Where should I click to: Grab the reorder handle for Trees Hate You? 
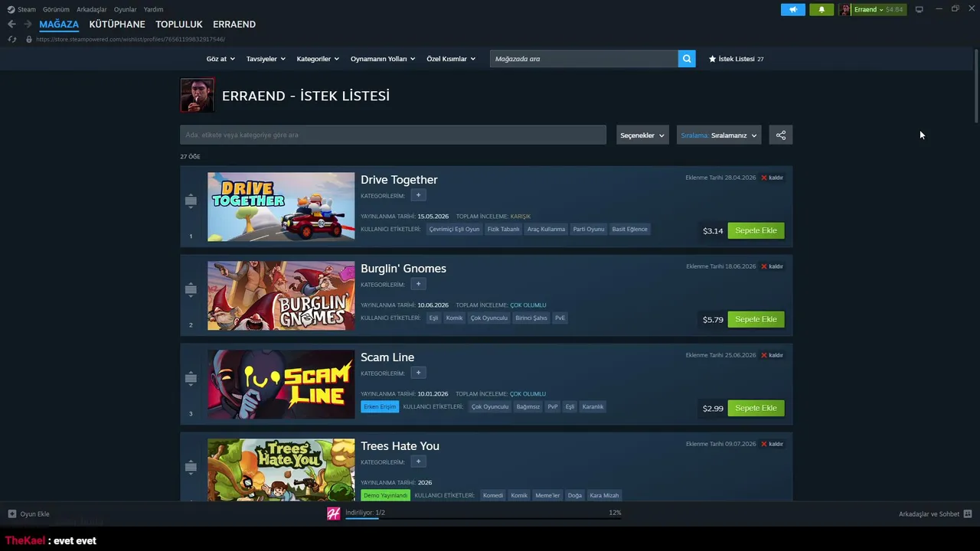coord(191,467)
